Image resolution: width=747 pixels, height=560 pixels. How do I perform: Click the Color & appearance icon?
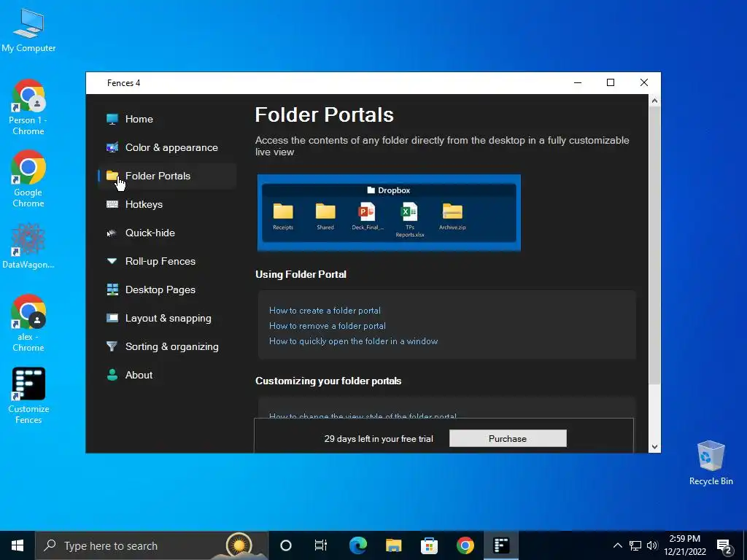coord(112,147)
